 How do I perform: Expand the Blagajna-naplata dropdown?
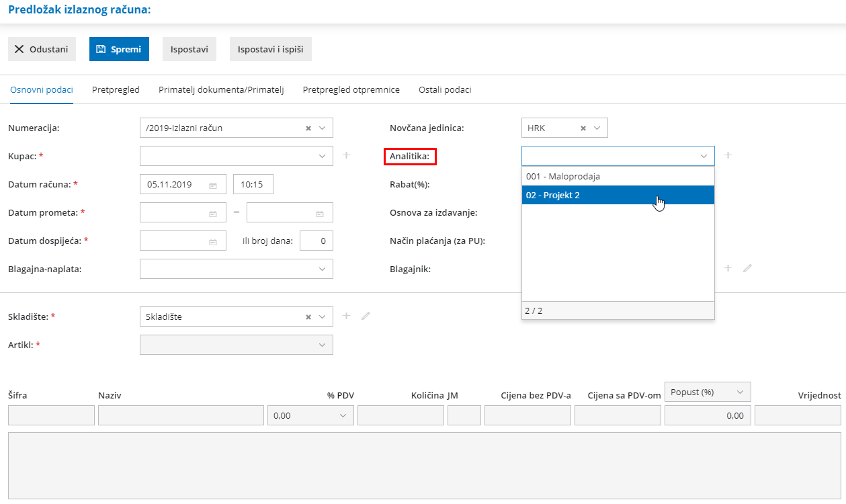(322, 269)
